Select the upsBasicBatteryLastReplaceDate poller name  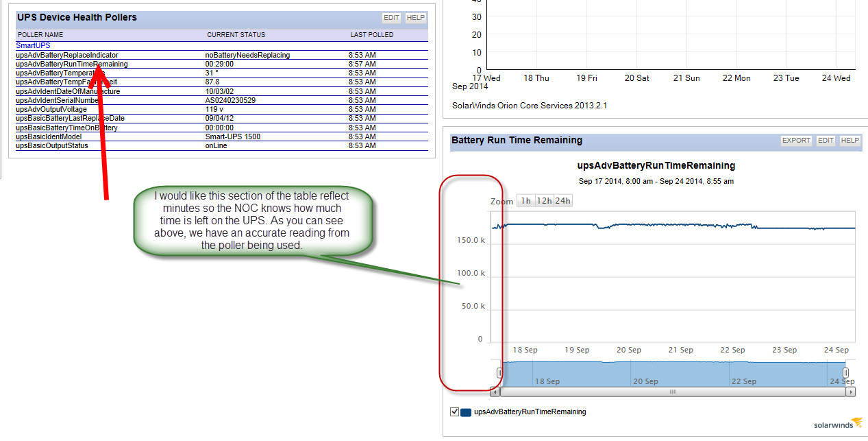pos(70,119)
